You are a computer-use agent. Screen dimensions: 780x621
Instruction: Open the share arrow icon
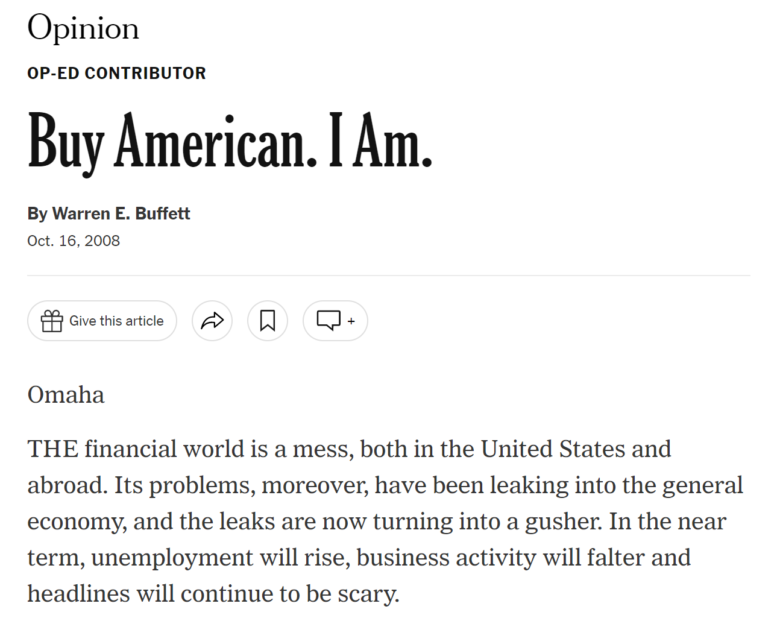click(212, 321)
